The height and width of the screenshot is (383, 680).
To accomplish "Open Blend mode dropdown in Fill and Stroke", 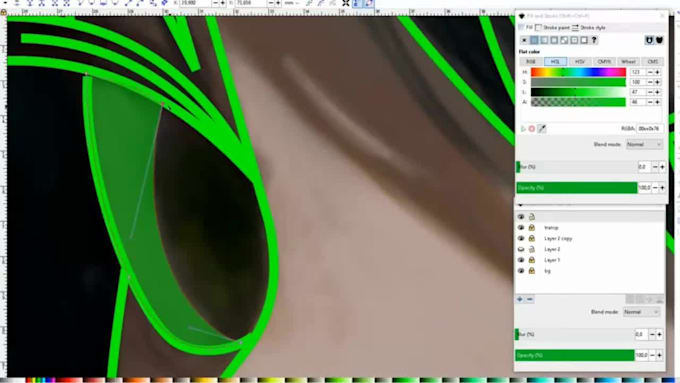I will 644,144.
